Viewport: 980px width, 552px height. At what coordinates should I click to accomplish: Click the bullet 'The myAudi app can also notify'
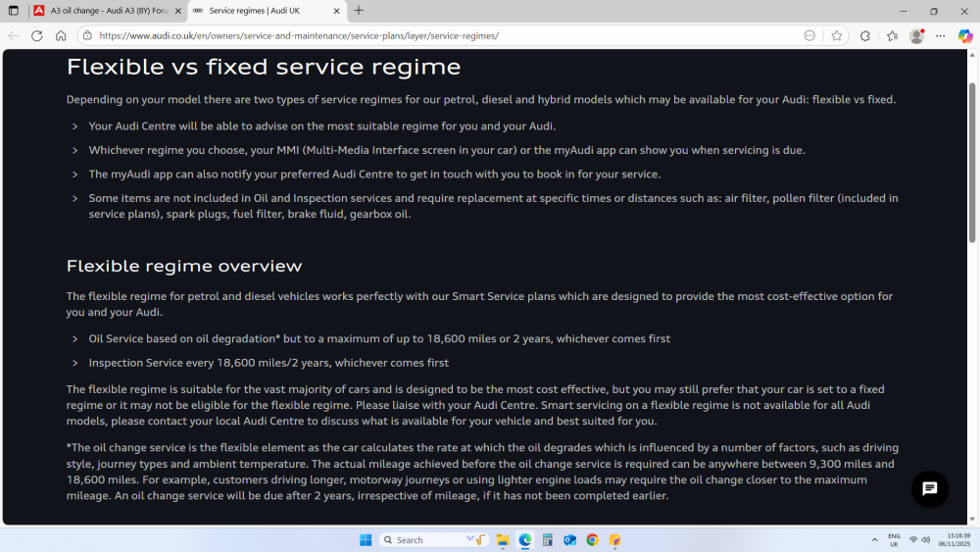pos(374,175)
